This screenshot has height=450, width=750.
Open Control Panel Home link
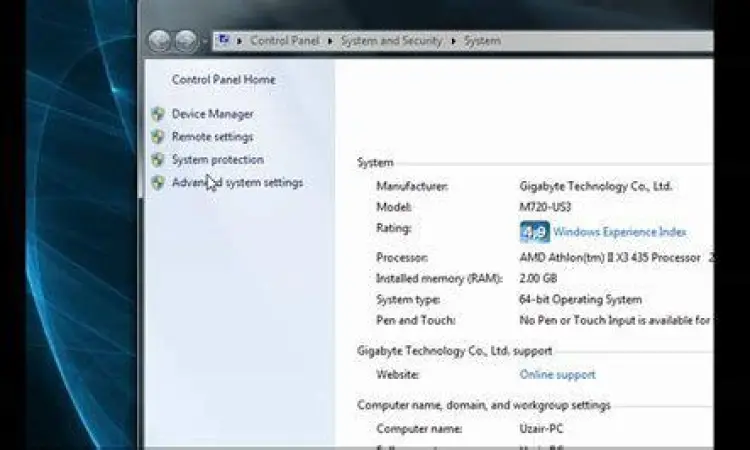pos(224,79)
